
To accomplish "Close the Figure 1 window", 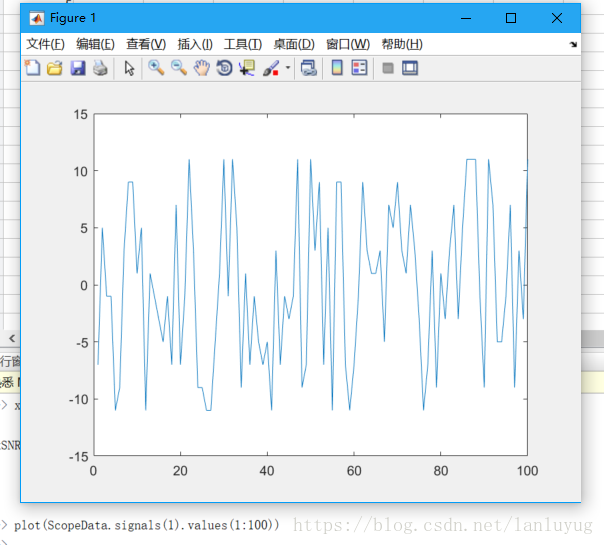I will (557, 18).
